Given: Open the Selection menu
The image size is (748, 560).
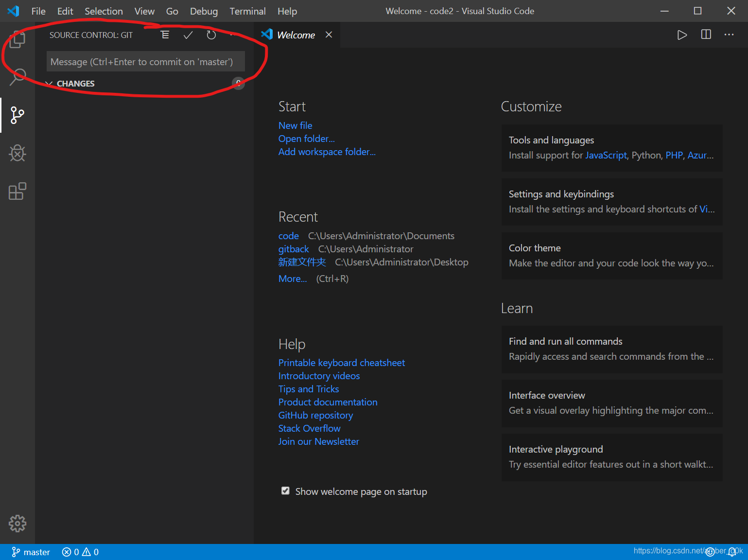Looking at the screenshot, I should tap(104, 11).
